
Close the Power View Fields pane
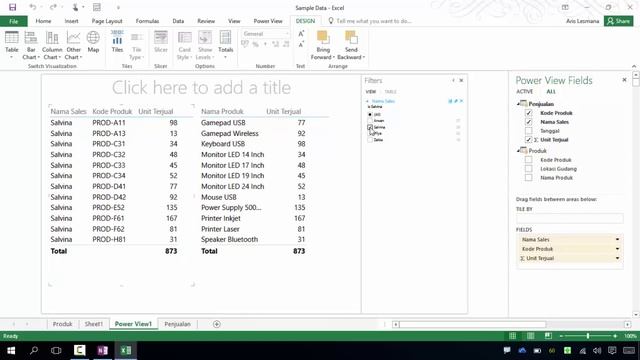[624, 80]
